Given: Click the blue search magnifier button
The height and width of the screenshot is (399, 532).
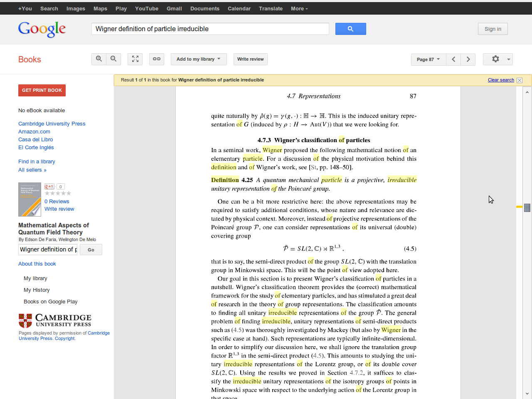Looking at the screenshot, I should pos(350,29).
